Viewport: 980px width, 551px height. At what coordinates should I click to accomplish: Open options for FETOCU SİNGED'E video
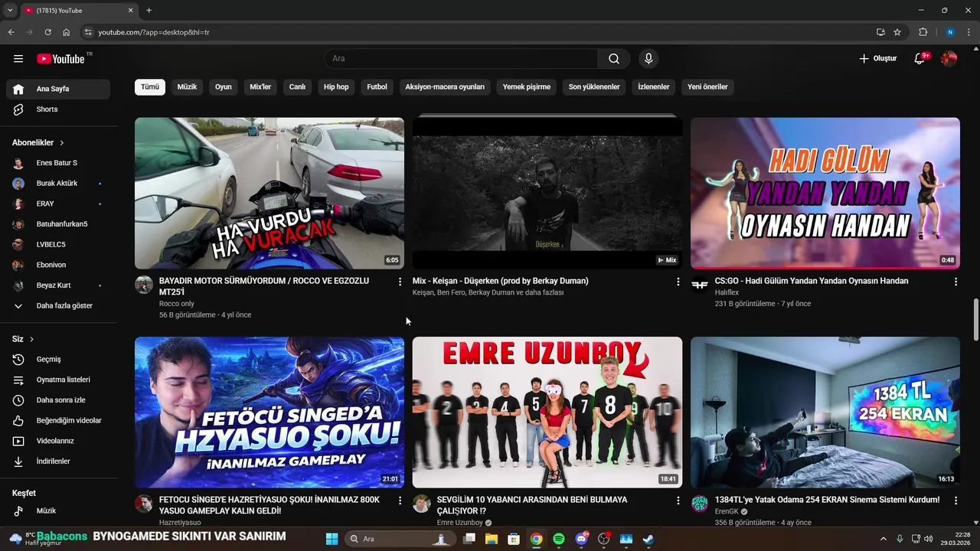[400, 500]
